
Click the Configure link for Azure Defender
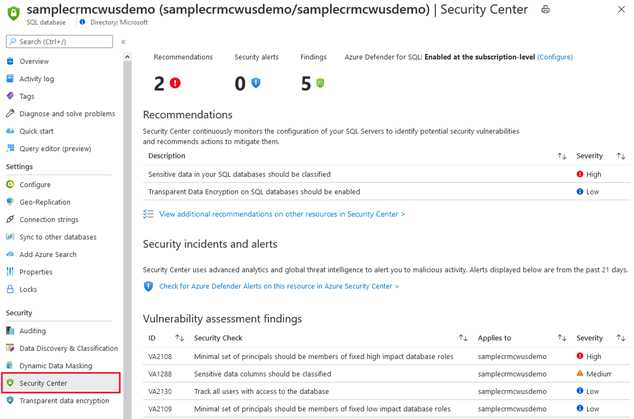click(555, 57)
